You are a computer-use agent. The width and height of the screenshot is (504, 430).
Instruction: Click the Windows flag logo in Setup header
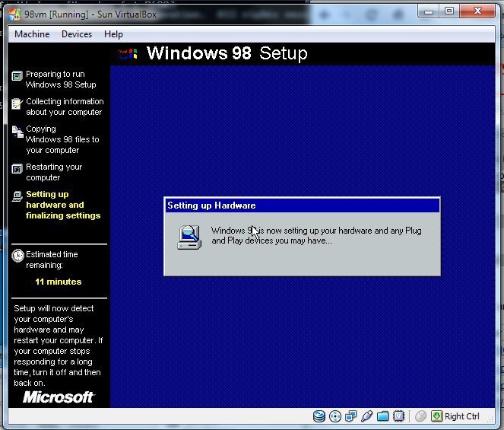pos(128,54)
